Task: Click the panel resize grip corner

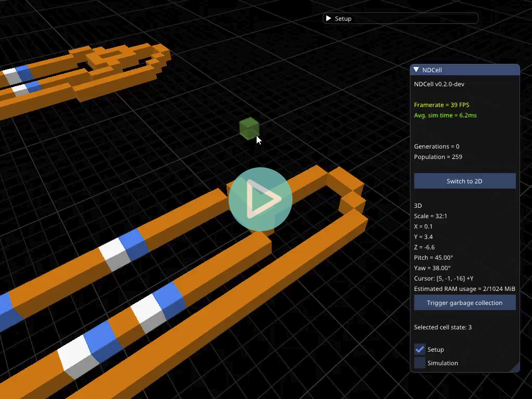Action: coord(515,367)
